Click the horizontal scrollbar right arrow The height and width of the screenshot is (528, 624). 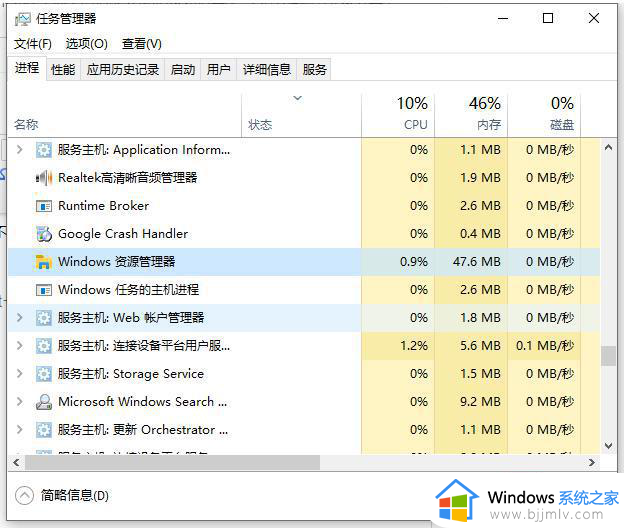pyautogui.click(x=592, y=463)
